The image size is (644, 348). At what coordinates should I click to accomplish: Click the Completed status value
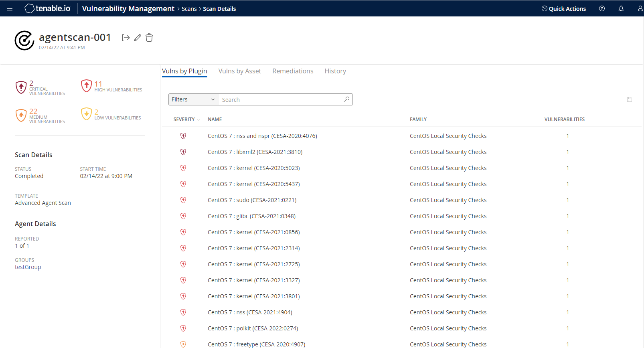click(29, 176)
